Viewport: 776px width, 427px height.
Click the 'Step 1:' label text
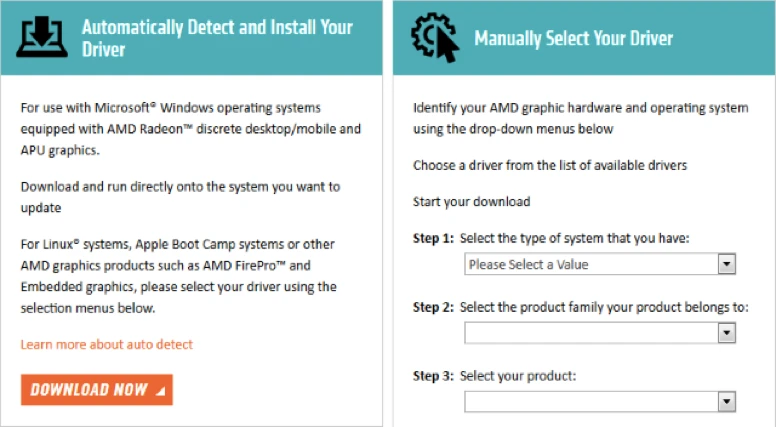tap(433, 238)
